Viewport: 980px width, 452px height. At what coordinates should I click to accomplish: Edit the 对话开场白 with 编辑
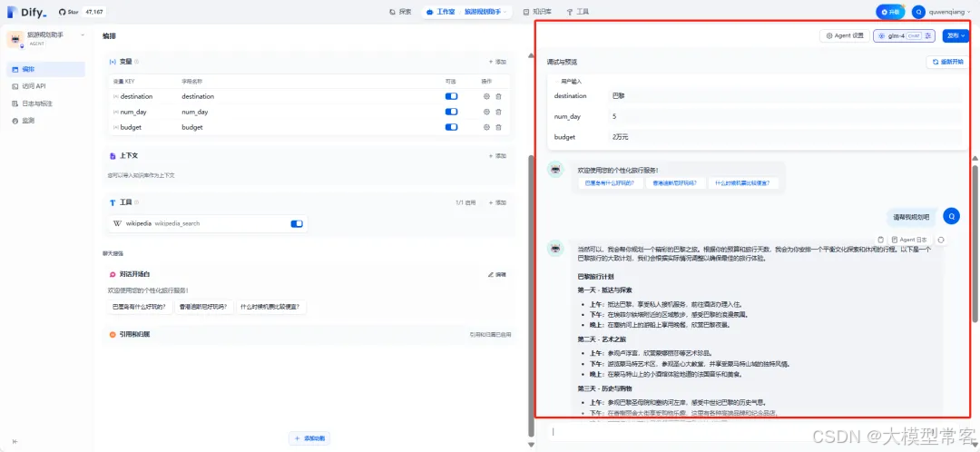497,274
